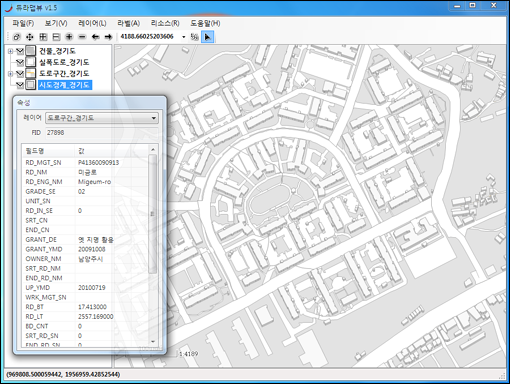Click the 20100719 value of UP_YMD

coord(92,288)
